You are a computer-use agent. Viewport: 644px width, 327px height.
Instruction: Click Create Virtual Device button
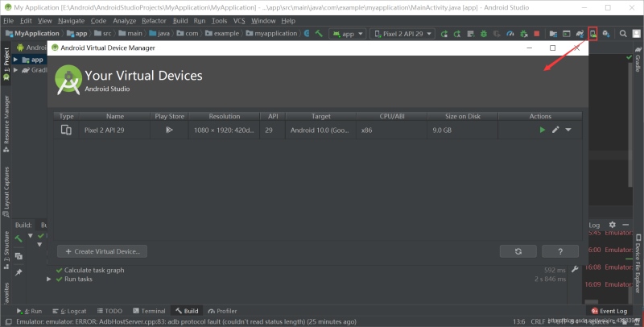point(102,251)
